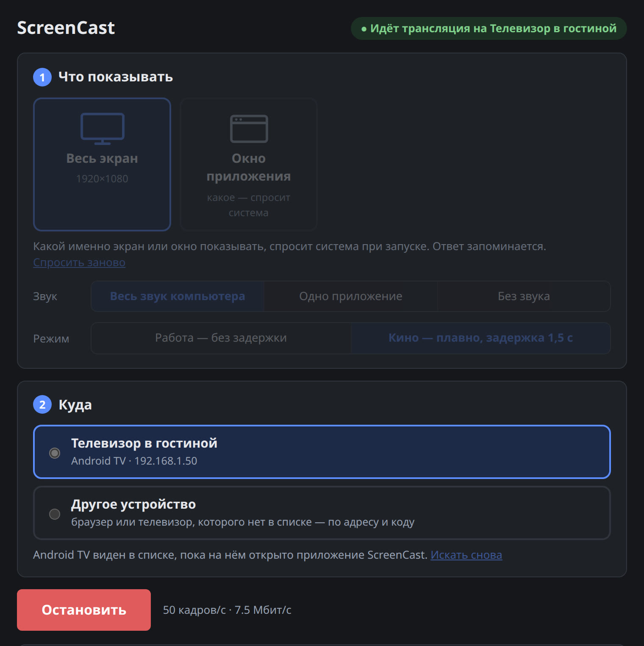Click the ScreenCast title
Image resolution: width=644 pixels, height=646 pixels.
66,28
